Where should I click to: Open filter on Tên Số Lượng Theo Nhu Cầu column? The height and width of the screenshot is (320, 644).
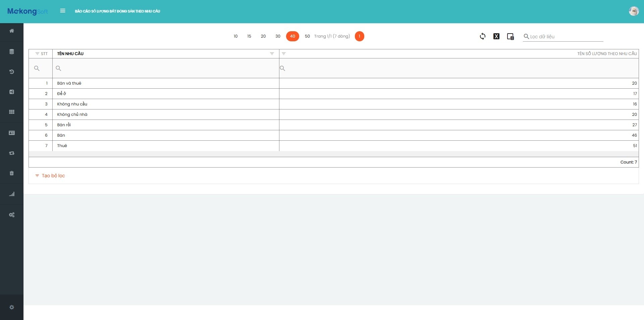pos(284,54)
